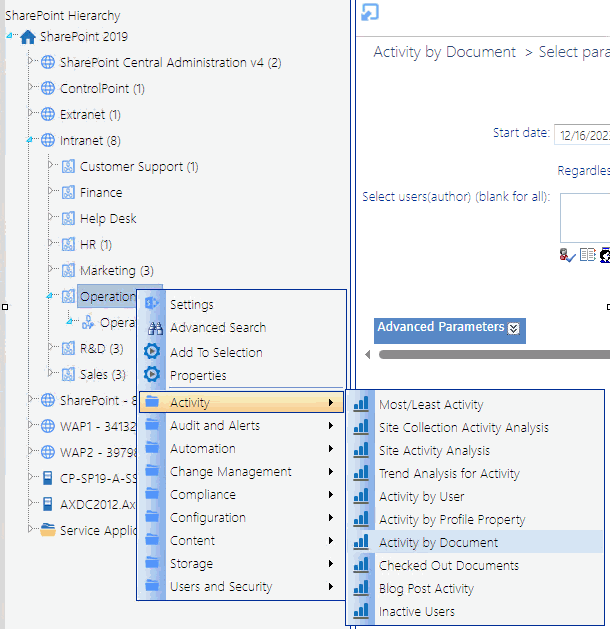Expand the Sales (3) tree node
This screenshot has height=629, width=610.
(x=50, y=373)
